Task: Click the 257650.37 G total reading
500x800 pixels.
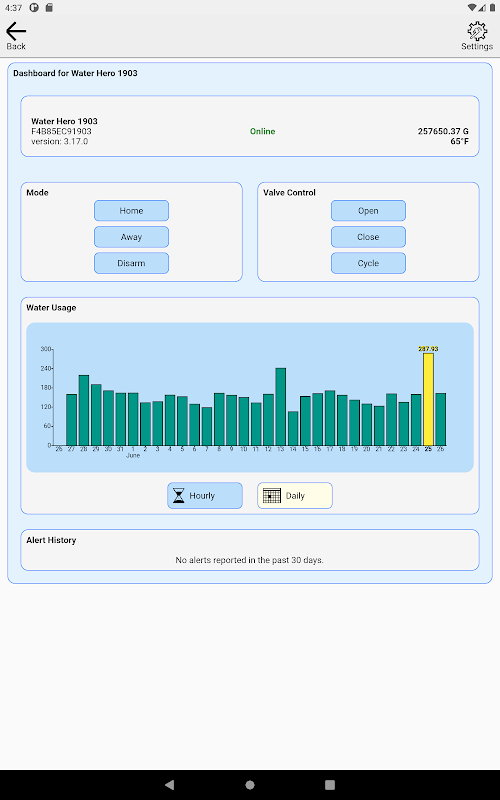Action: point(443,131)
